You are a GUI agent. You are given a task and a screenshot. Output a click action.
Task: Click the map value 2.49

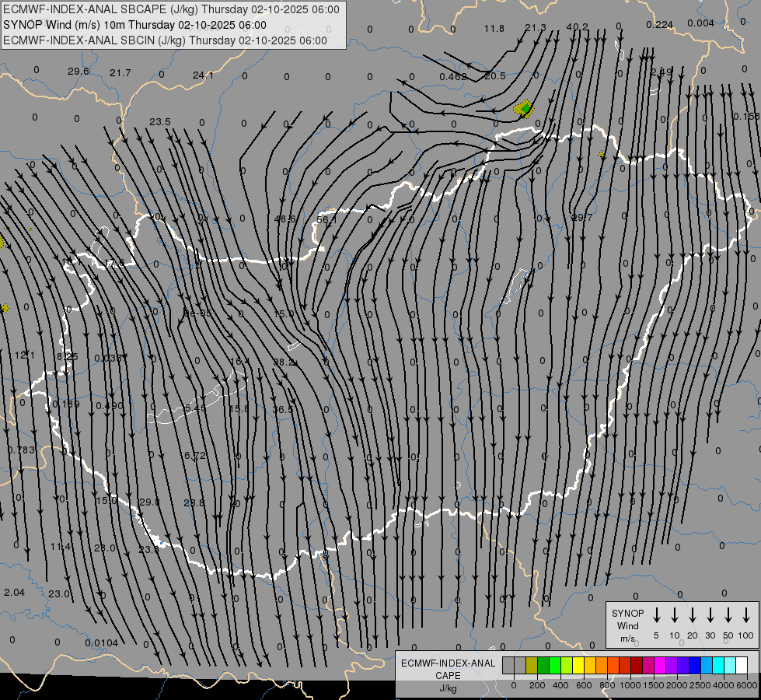pyautogui.click(x=661, y=72)
